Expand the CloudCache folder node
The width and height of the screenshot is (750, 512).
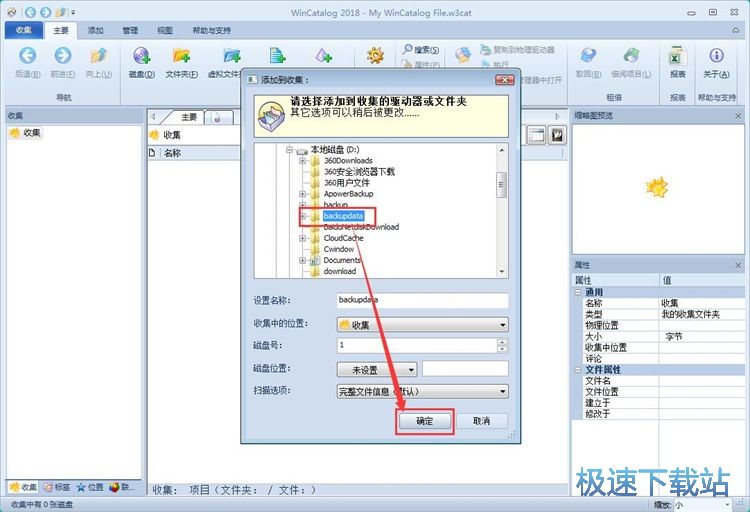(x=302, y=238)
